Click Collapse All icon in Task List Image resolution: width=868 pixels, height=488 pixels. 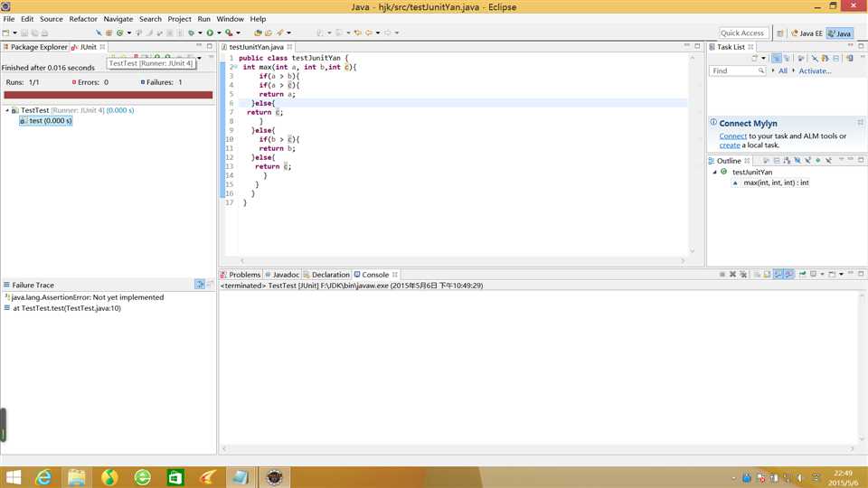pyautogui.click(x=835, y=58)
